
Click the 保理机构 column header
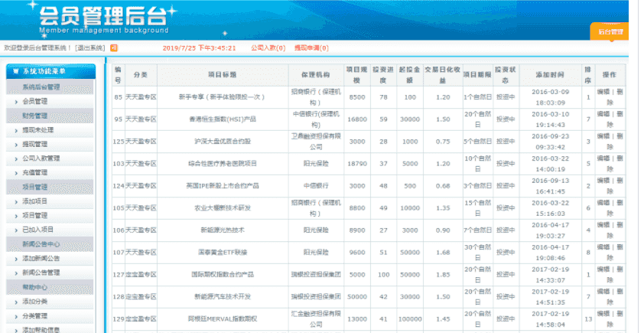(x=316, y=75)
